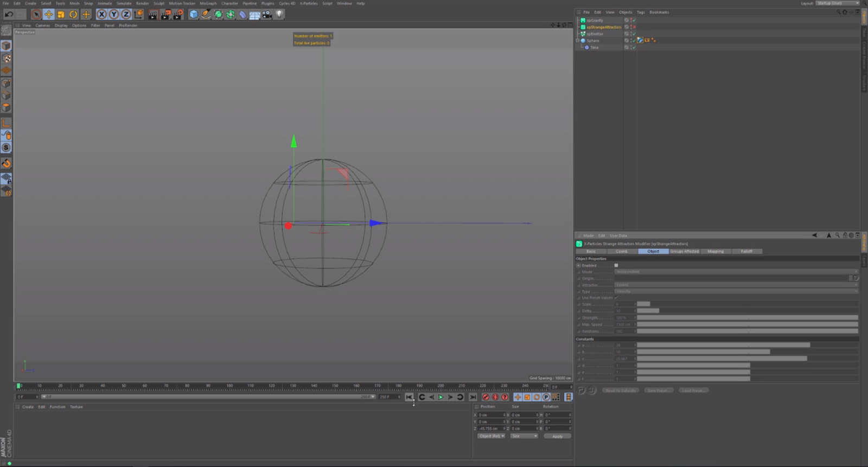Open the Attractor Lorenz dropdown
The image size is (868, 467).
coord(737,285)
